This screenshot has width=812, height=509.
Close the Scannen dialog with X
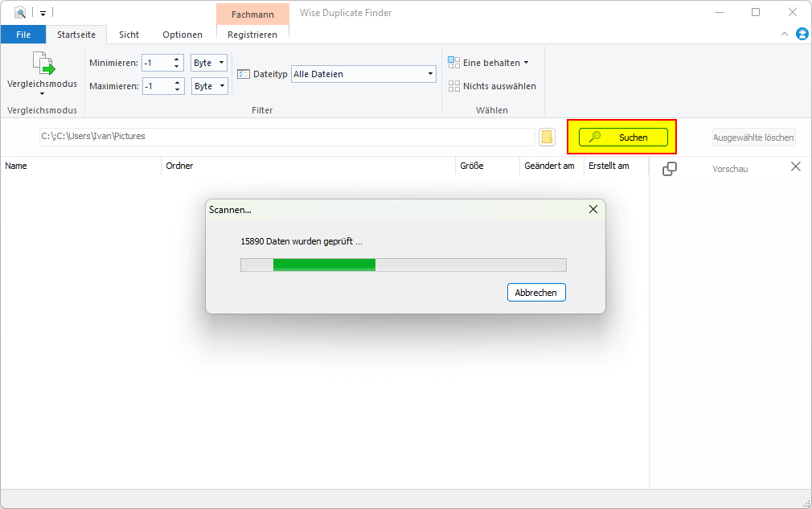click(593, 209)
